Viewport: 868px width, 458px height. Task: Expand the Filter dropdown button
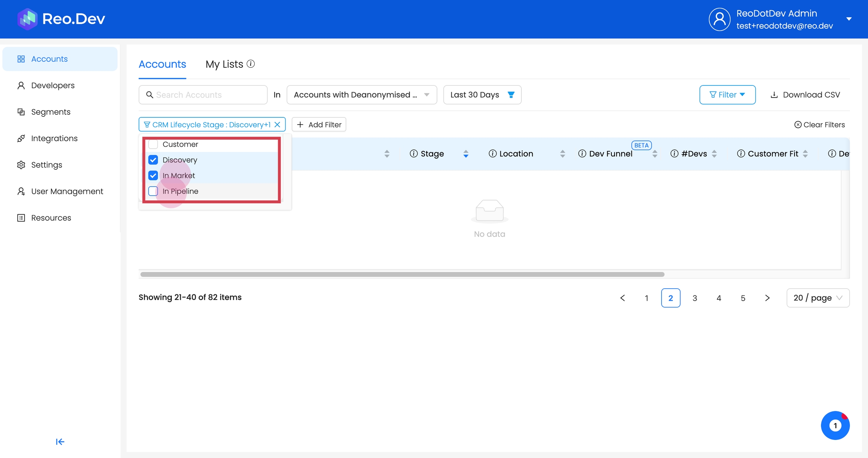(x=727, y=95)
